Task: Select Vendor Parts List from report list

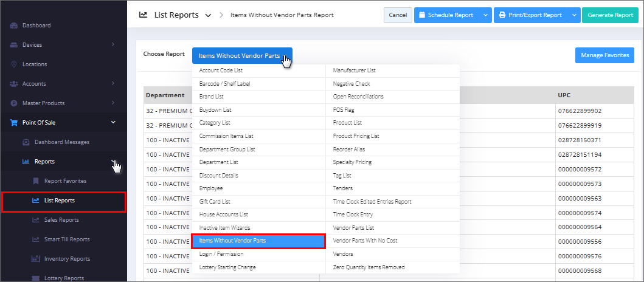Action: (x=353, y=227)
